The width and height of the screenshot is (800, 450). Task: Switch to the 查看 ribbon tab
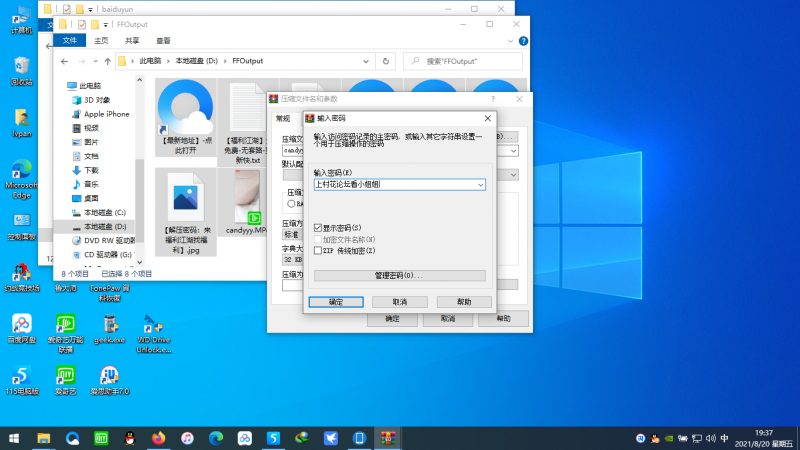163,41
